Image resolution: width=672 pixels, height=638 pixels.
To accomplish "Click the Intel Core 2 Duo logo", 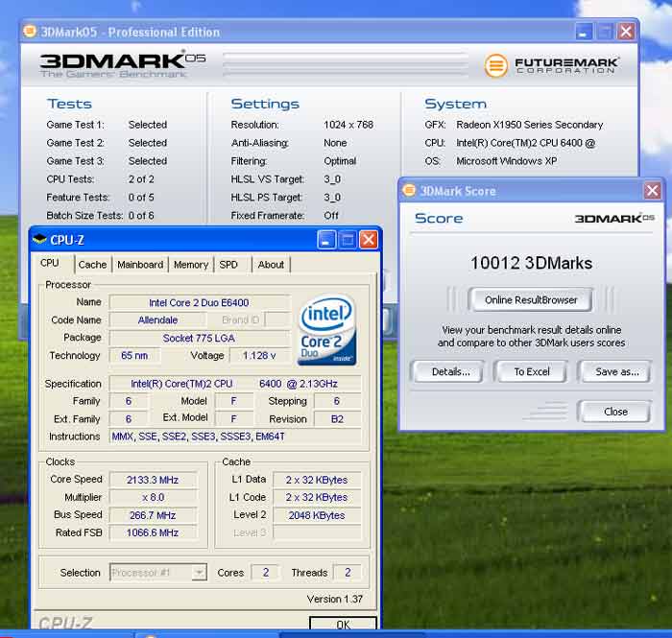I will [x=327, y=329].
